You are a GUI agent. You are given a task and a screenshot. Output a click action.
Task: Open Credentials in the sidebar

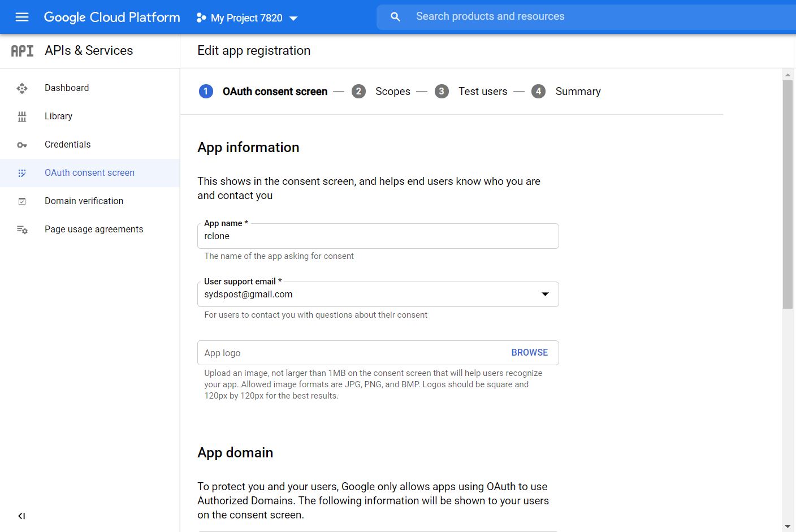tap(67, 145)
